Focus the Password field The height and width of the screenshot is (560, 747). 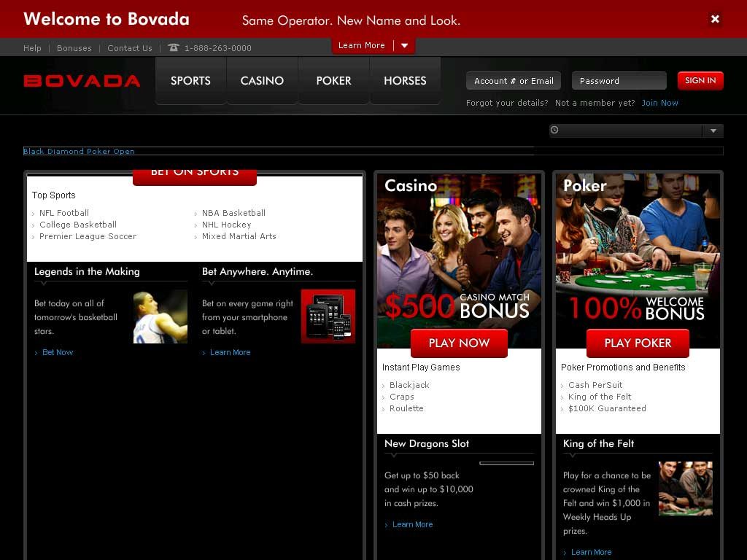pyautogui.click(x=619, y=81)
